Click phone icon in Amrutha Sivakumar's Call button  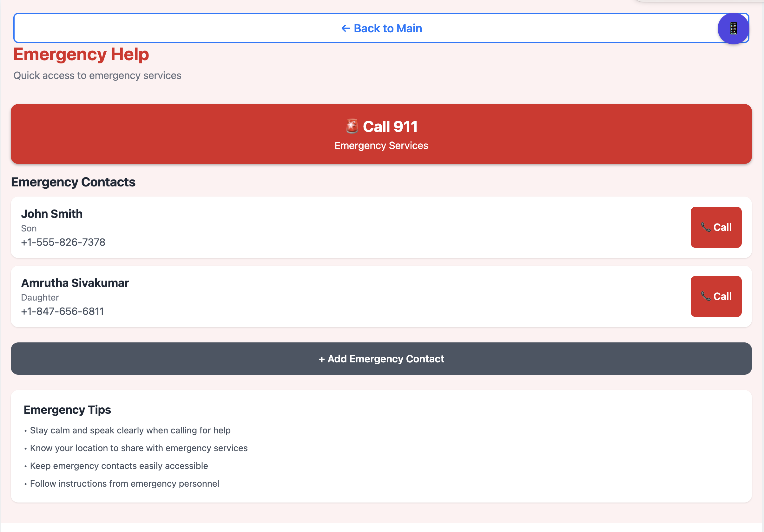point(705,296)
